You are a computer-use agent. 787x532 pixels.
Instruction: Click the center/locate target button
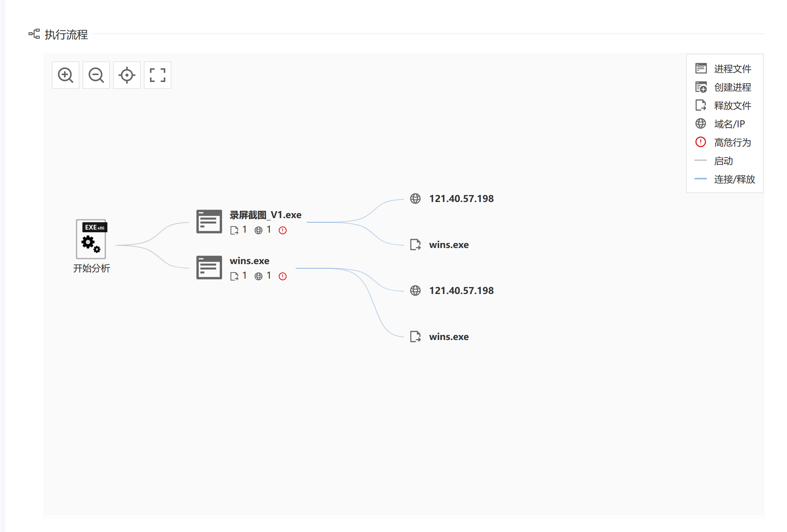[x=127, y=75]
